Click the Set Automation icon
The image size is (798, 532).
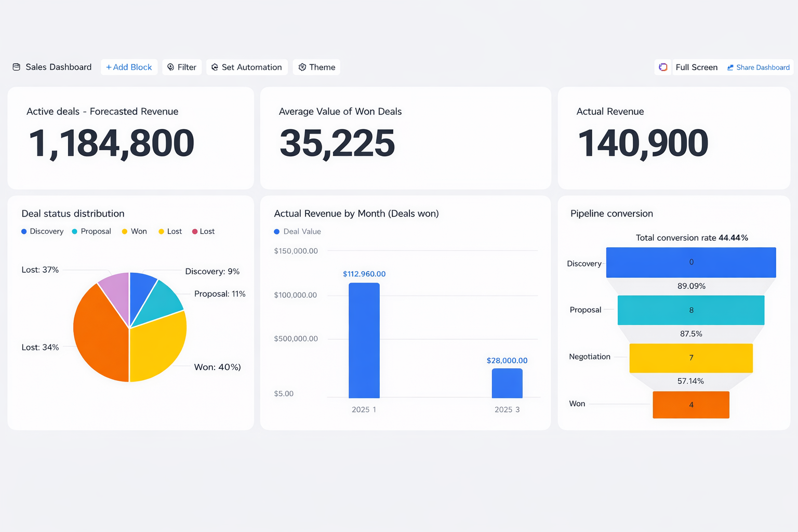[x=215, y=67]
